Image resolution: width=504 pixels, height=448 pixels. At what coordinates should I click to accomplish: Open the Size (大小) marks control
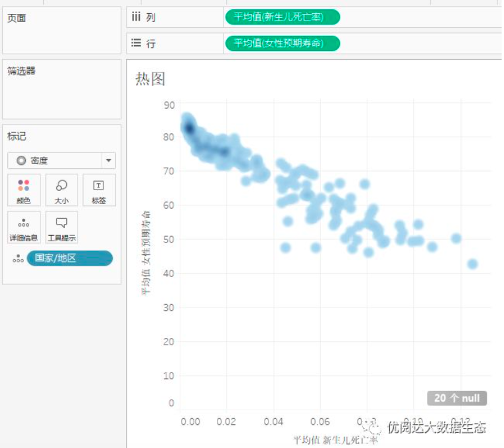(61, 190)
